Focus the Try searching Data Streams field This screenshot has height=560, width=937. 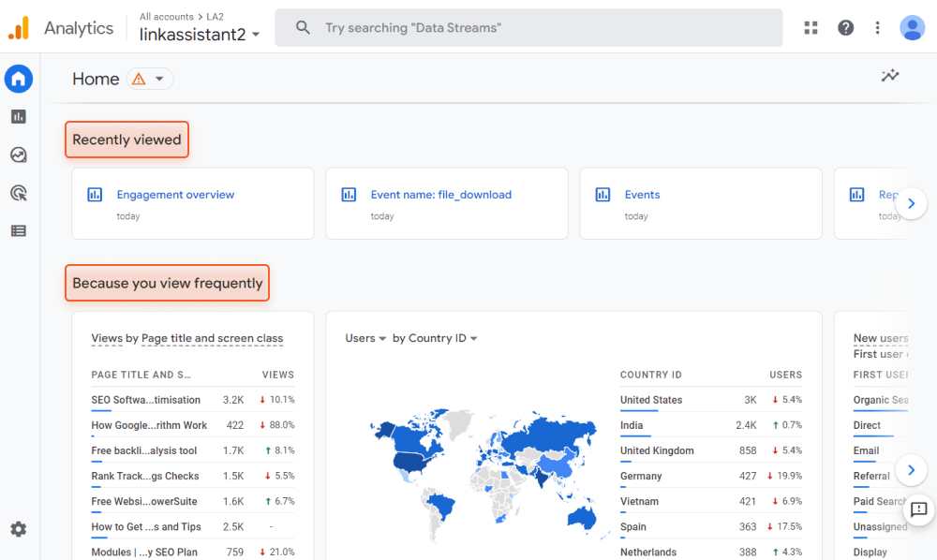click(x=528, y=27)
